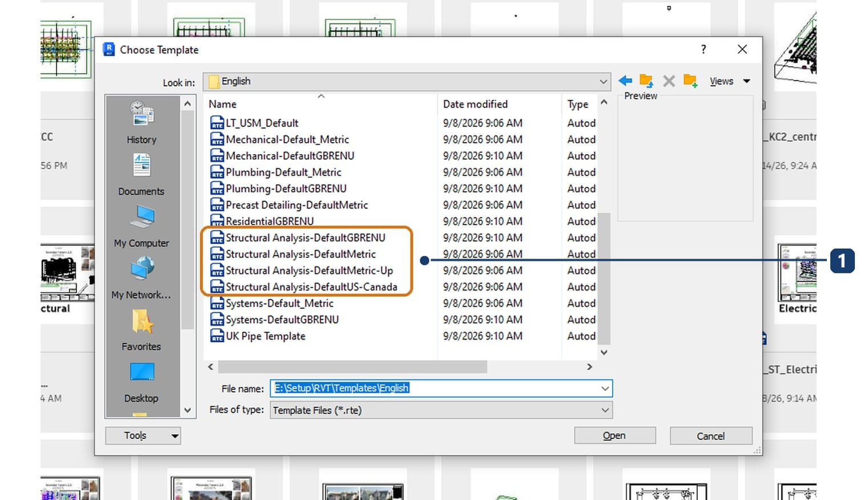Click the UK Pipe Template file icon
Screen dimensions: 868x500
tap(217, 336)
